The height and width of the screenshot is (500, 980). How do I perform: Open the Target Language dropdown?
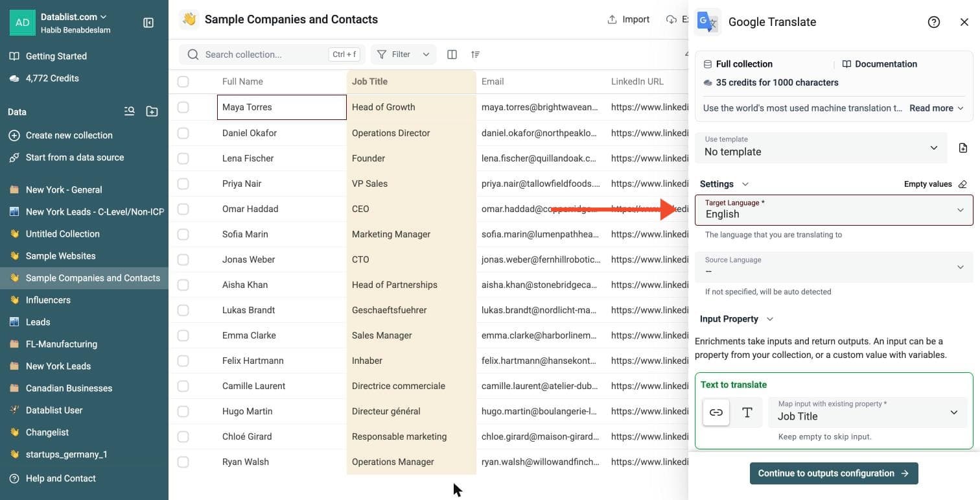834,210
